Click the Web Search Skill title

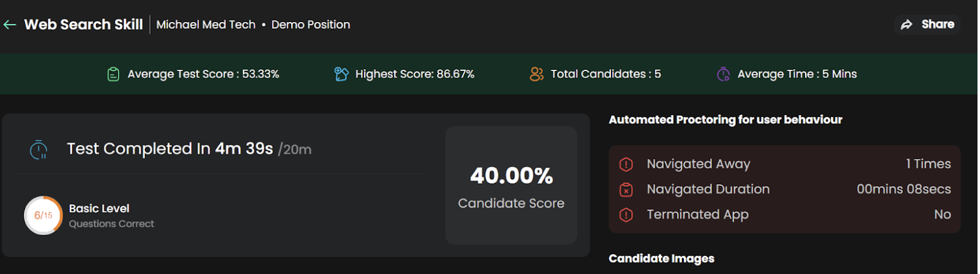(x=83, y=25)
